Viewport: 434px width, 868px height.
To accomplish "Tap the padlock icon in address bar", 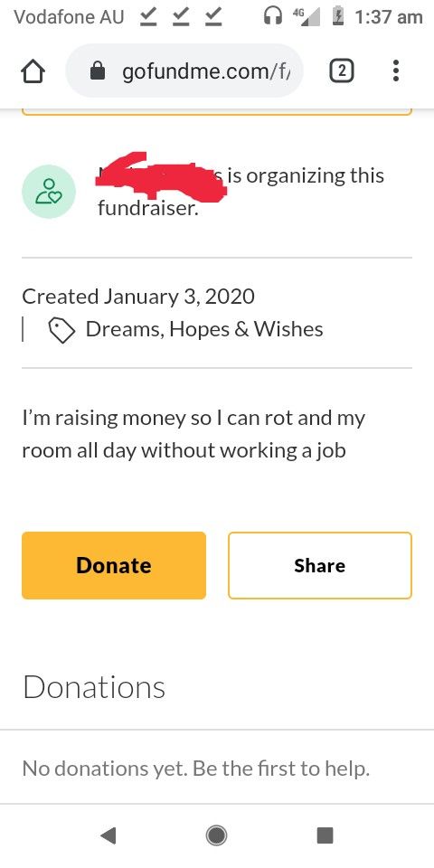I will (98, 71).
